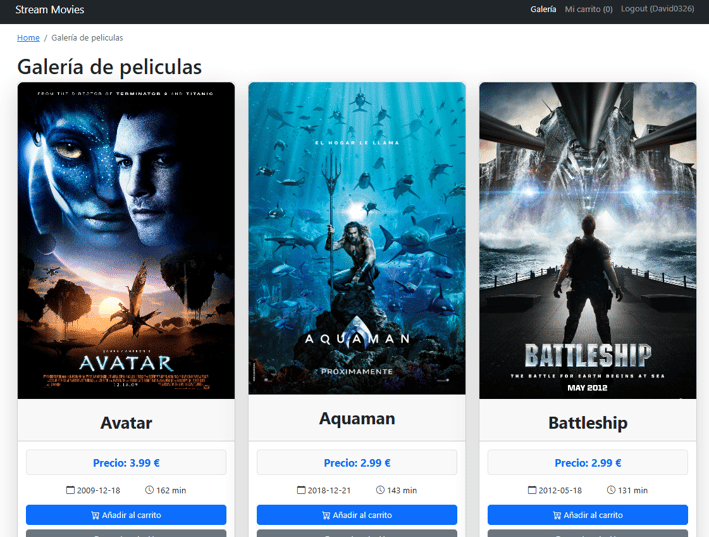The height and width of the screenshot is (537, 709).
Task: Click the calendar icon beside 2018-12-21
Action: (x=301, y=490)
